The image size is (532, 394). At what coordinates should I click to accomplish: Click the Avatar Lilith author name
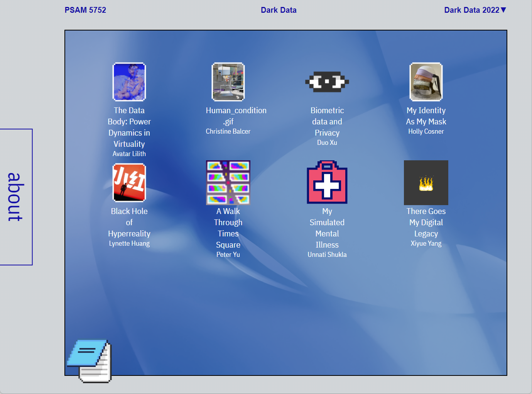pyautogui.click(x=129, y=154)
